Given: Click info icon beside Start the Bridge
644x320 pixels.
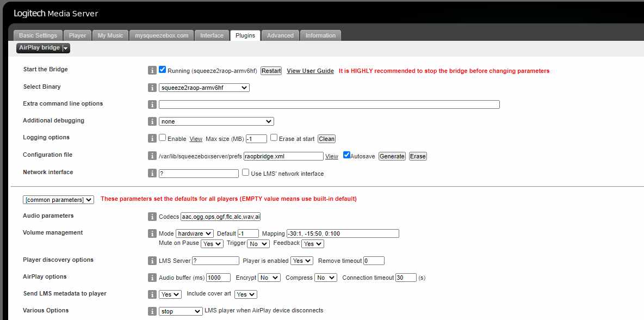Looking at the screenshot, I should [152, 71].
